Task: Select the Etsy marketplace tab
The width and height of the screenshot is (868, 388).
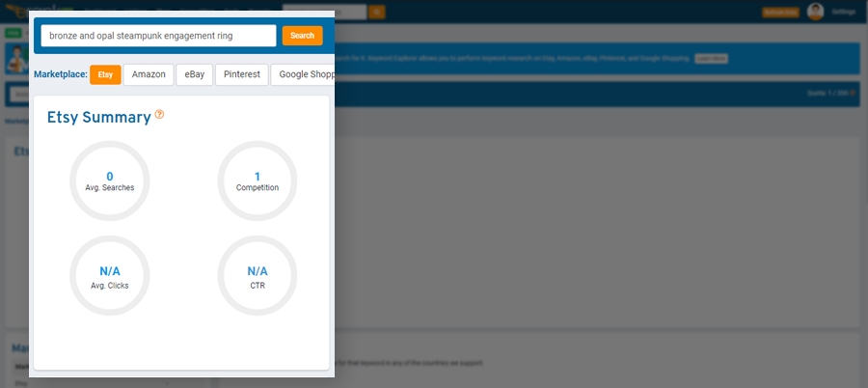Action: point(105,74)
